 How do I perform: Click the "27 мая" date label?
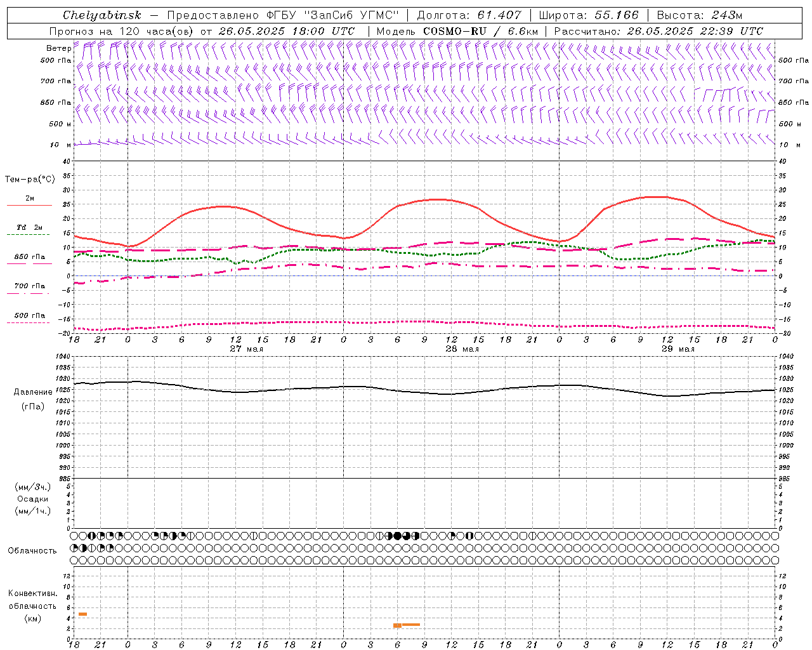[x=246, y=349]
